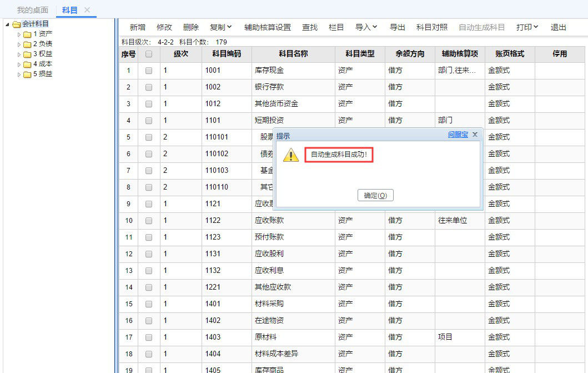The height and width of the screenshot is (373, 588).
Task: Open the 复制 dropdown menu
Action: [x=220, y=27]
